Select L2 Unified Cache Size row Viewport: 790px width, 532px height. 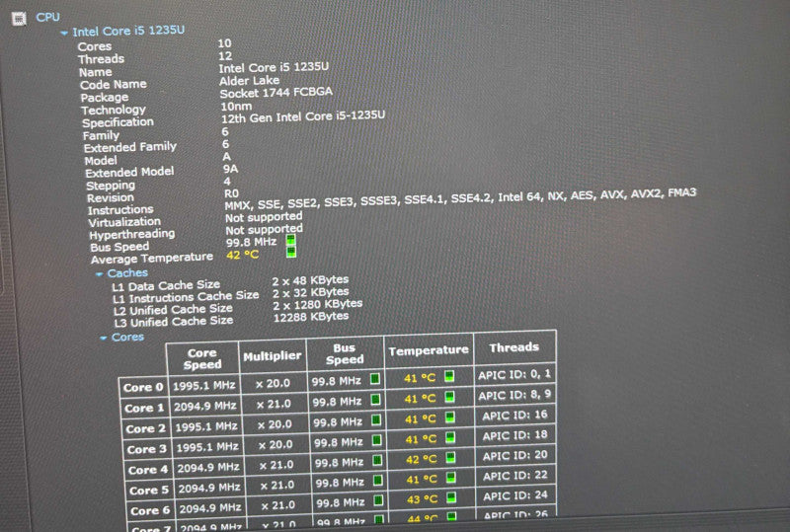[x=238, y=307]
